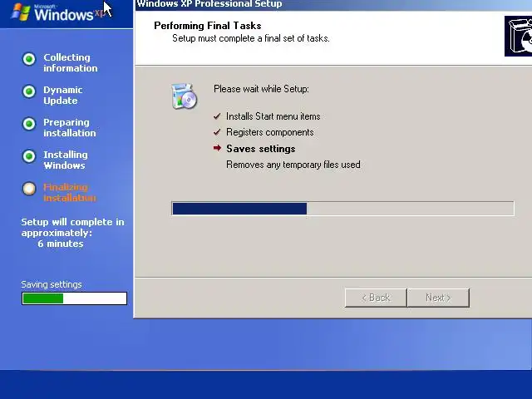Click the Saving settings status label

point(52,284)
